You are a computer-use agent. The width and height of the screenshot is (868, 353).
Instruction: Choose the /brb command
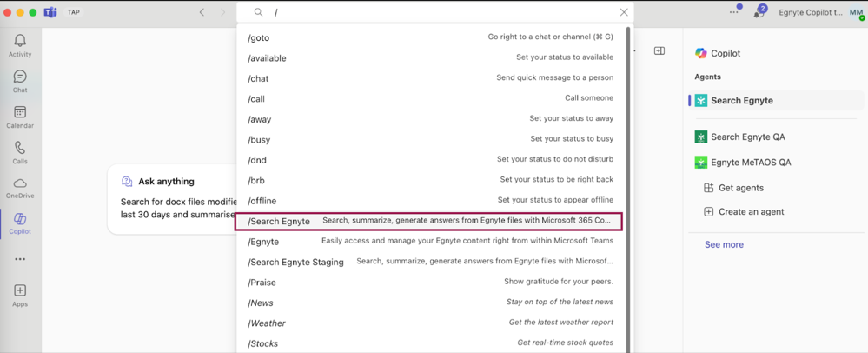(430, 180)
